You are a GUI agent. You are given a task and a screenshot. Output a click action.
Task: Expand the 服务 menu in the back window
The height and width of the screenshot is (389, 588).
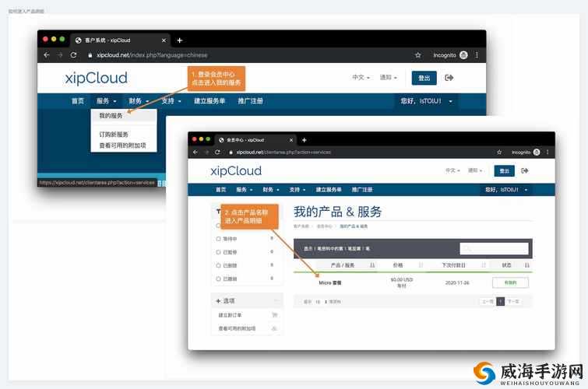coord(107,101)
